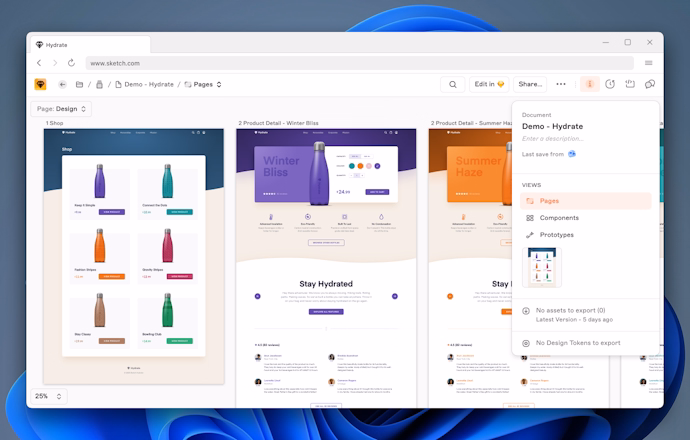
Task: Reload page with browser refresh icon
Action: point(73,62)
